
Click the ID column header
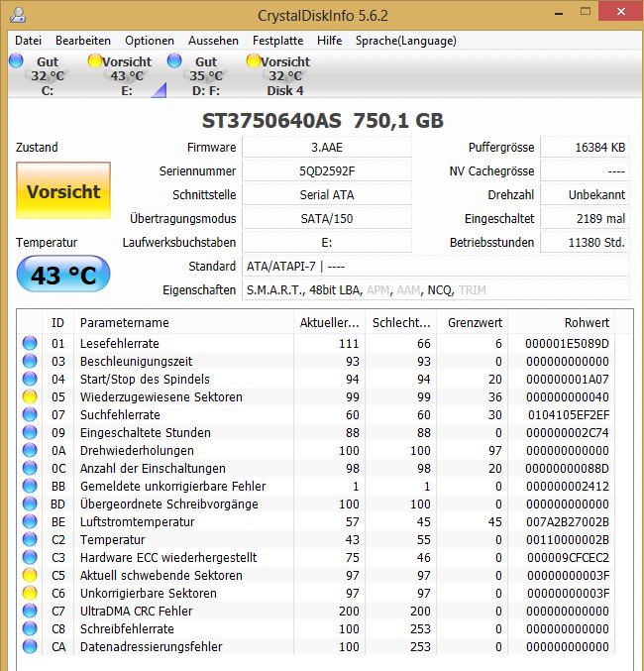tap(57, 323)
